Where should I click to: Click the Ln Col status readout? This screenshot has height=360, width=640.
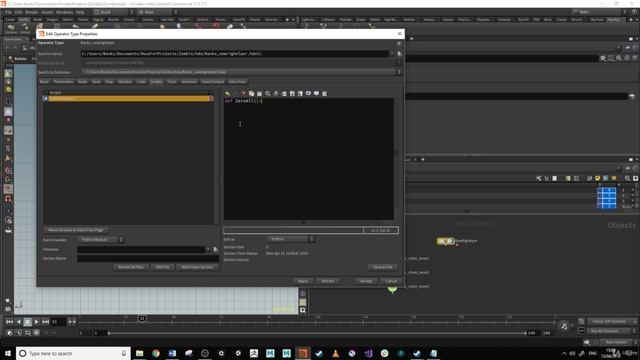coord(380,231)
